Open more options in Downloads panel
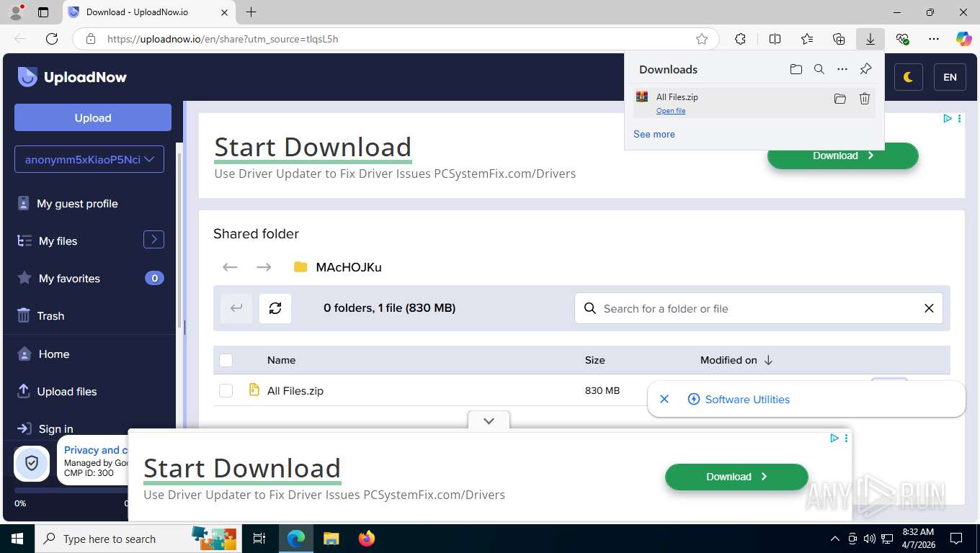This screenshot has width=980, height=553. (842, 69)
